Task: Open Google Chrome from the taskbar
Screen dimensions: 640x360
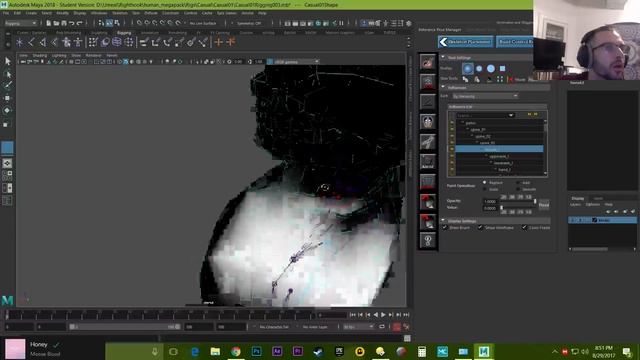Action: 236,351
